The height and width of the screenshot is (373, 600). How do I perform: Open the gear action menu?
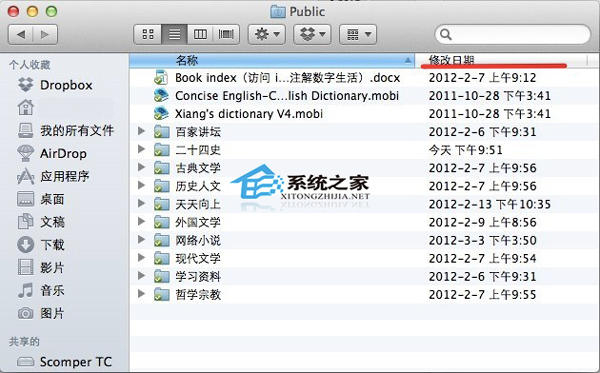267,35
